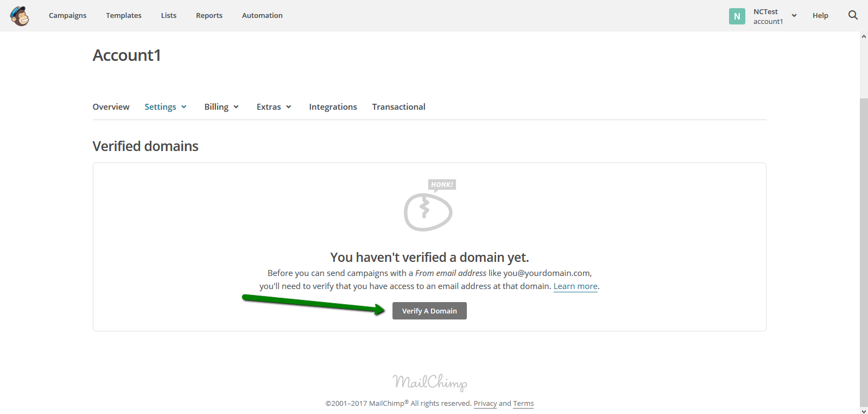The width and height of the screenshot is (868, 414).
Task: Expand the Extras dropdown
Action: 274,107
